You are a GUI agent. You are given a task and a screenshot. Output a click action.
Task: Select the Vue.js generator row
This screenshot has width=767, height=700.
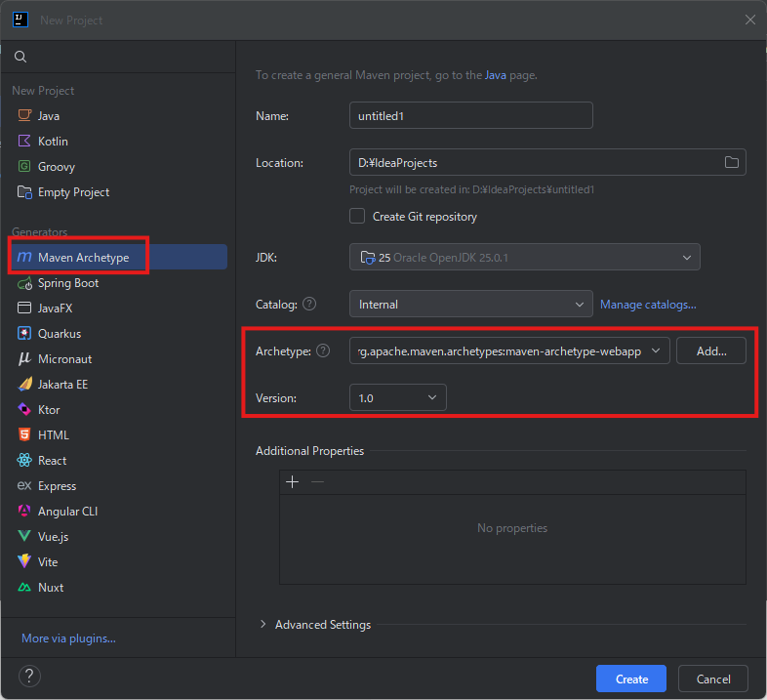click(x=119, y=537)
